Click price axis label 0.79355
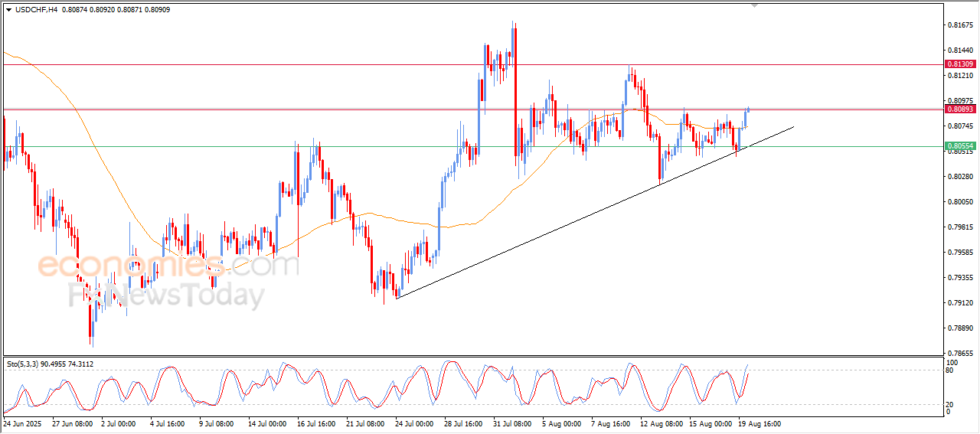Screen dimensions: 980x434 [960, 278]
